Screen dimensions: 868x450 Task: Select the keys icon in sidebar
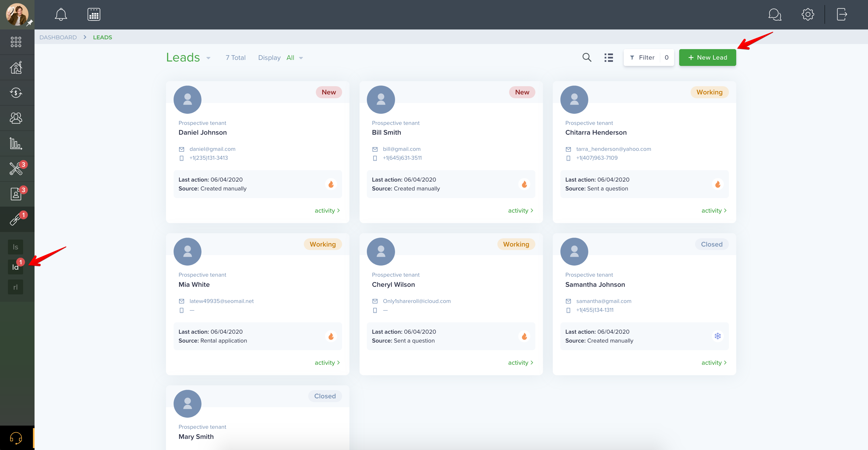point(16,219)
